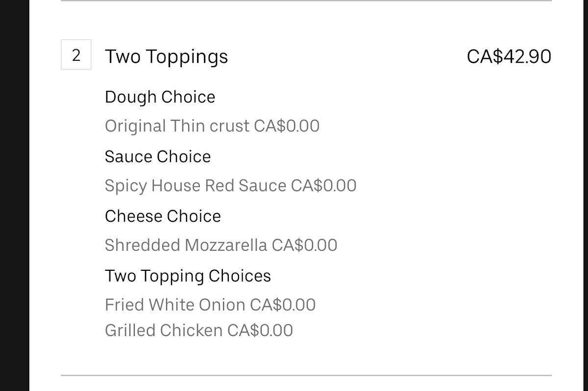Click the Grilled Chicken topping name
This screenshot has width=588, height=391.
coord(164,330)
